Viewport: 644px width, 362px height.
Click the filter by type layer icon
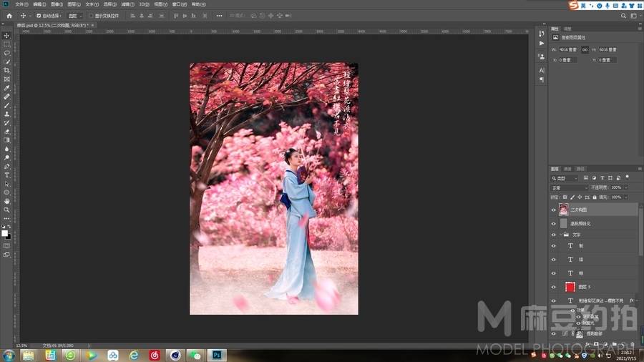coord(602,177)
